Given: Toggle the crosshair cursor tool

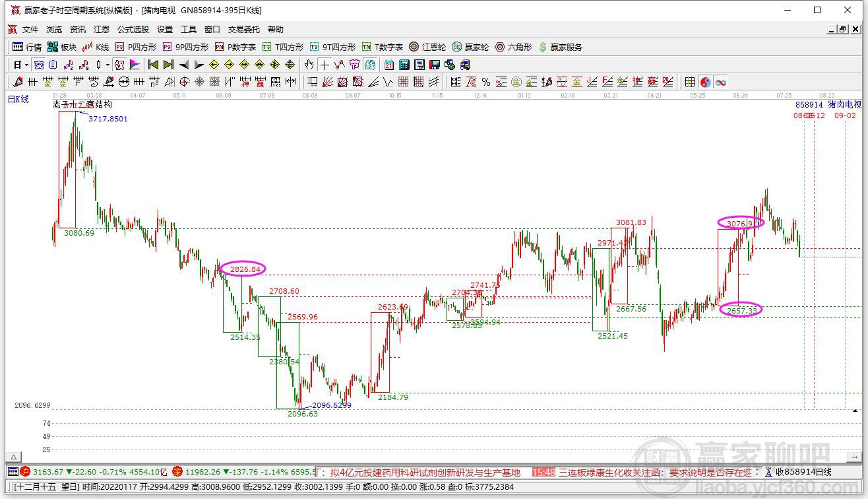Looking at the screenshot, I should [x=325, y=65].
